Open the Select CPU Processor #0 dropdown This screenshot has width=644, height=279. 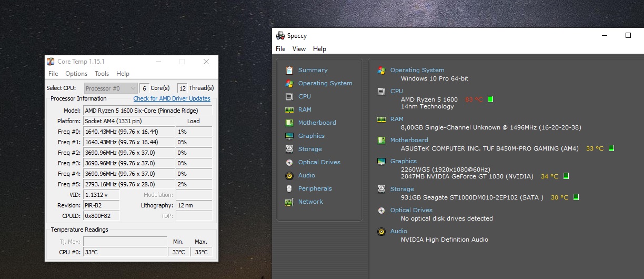(x=110, y=88)
